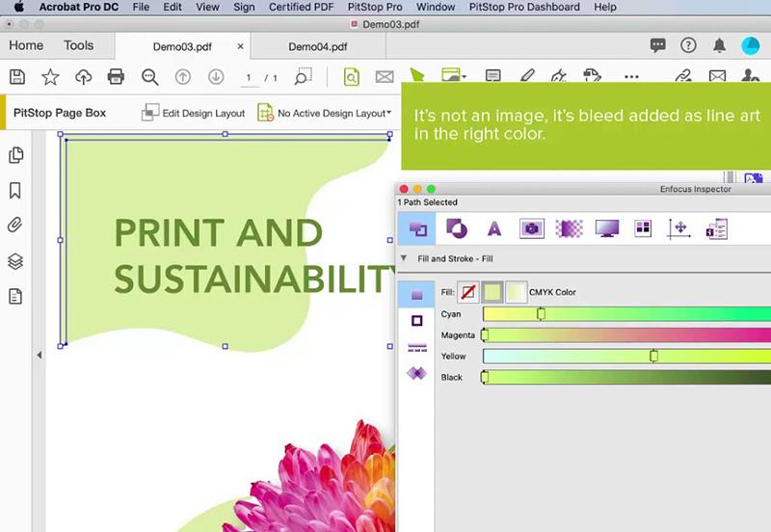Screen dimensions: 771x532
Task: Collapse the Fill and Stroke - Fill section
Action: point(403,259)
